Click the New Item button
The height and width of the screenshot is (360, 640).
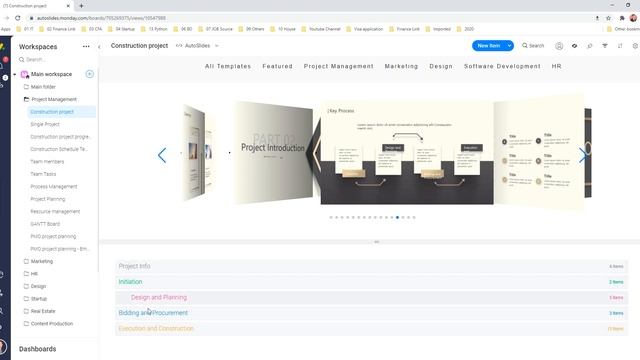click(489, 46)
